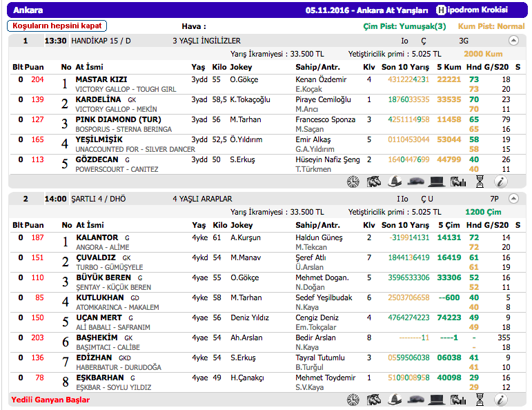Image resolution: width=532 pixels, height=410 pixels.
Task: Click the clock icon under race 1
Action: tap(353, 182)
